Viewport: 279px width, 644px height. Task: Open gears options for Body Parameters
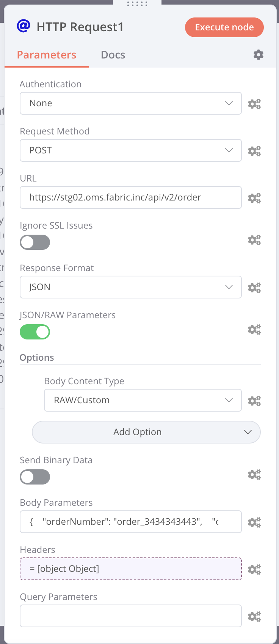coord(254,522)
